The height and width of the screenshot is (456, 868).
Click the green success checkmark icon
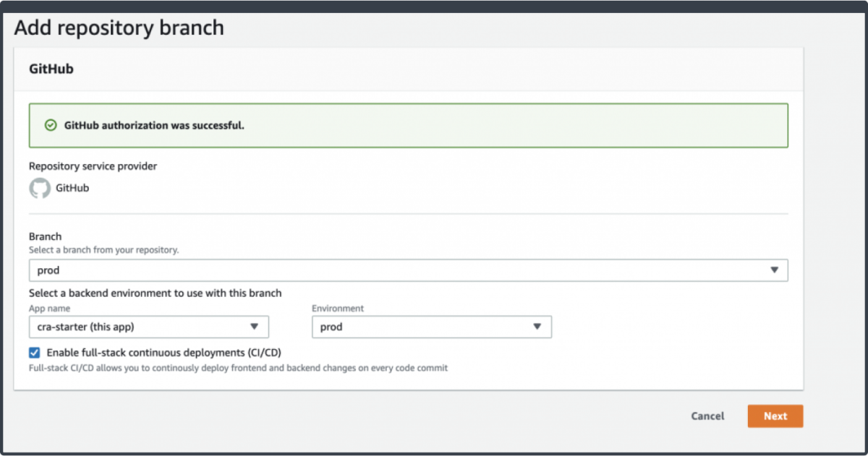click(51, 125)
